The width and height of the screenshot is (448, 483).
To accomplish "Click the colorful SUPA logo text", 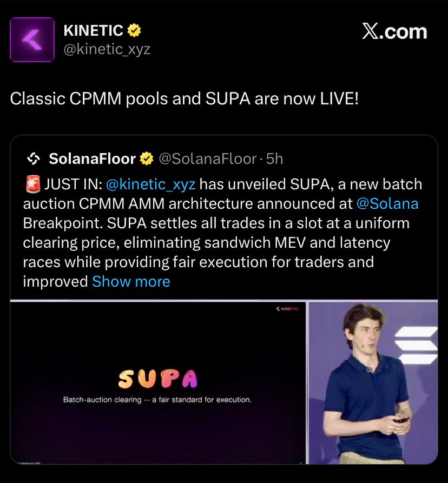I will (157, 379).
